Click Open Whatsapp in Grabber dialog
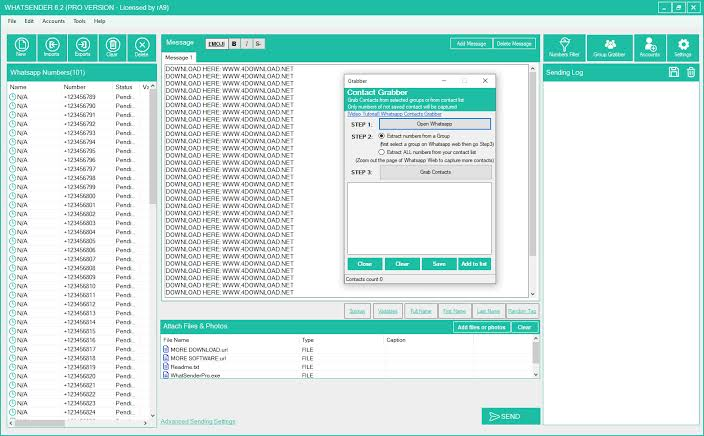704x436 pixels. point(435,124)
